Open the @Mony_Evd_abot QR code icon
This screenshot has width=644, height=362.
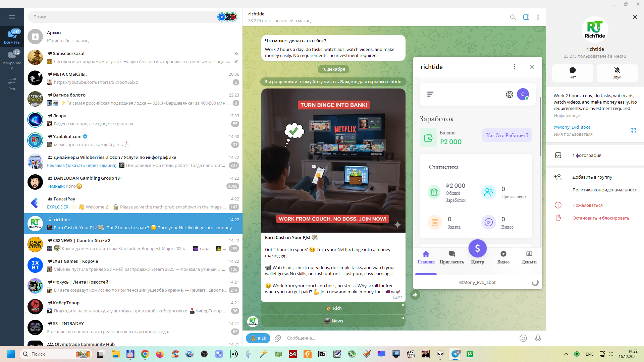pos(633,131)
